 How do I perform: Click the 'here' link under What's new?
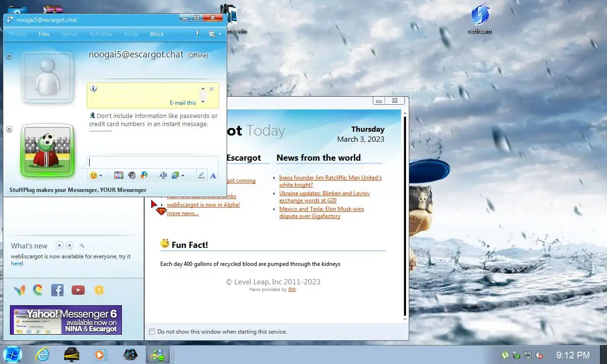[x=17, y=264]
